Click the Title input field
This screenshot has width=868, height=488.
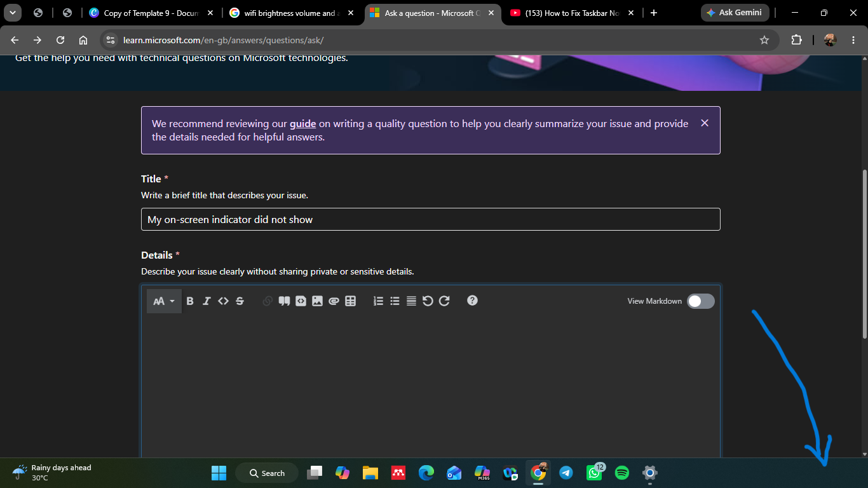click(x=431, y=219)
